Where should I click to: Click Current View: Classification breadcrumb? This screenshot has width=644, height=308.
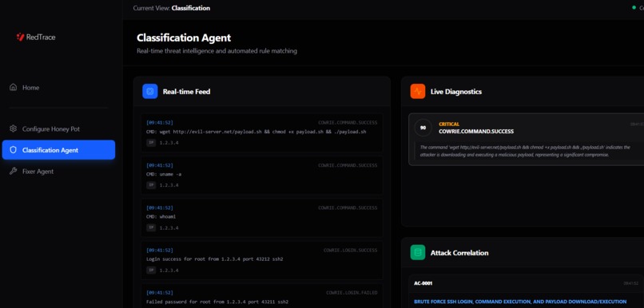[171, 8]
